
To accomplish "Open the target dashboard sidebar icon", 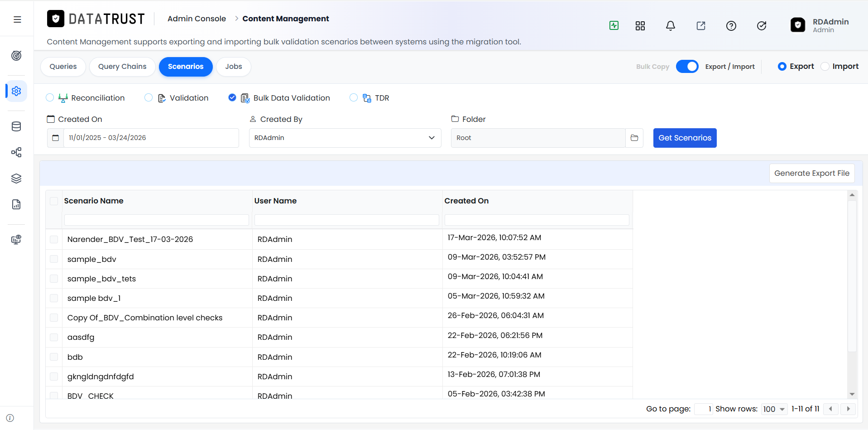I will pyautogui.click(x=16, y=56).
